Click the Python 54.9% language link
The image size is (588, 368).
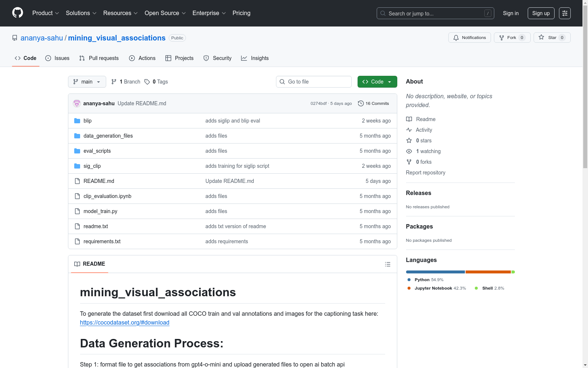pyautogui.click(x=426, y=280)
